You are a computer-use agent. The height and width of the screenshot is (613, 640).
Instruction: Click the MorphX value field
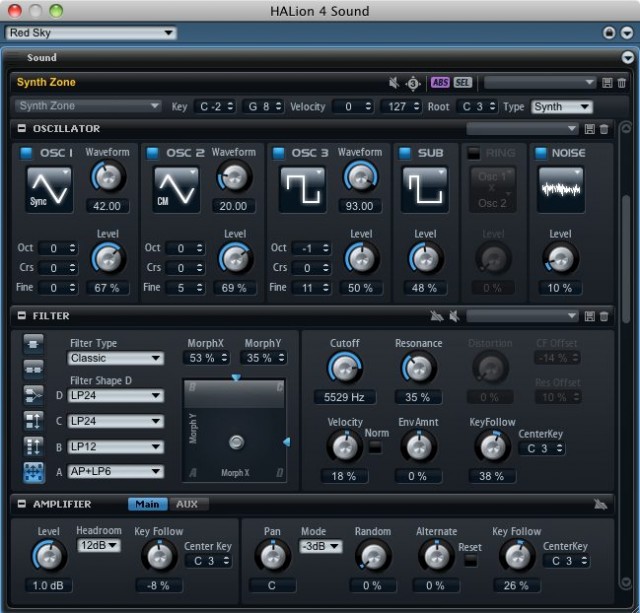[x=202, y=358]
